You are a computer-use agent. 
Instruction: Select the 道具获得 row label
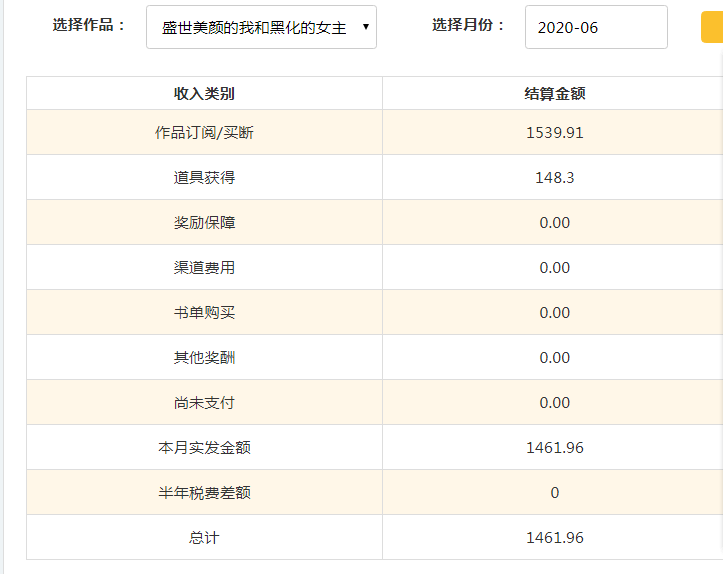click(204, 178)
